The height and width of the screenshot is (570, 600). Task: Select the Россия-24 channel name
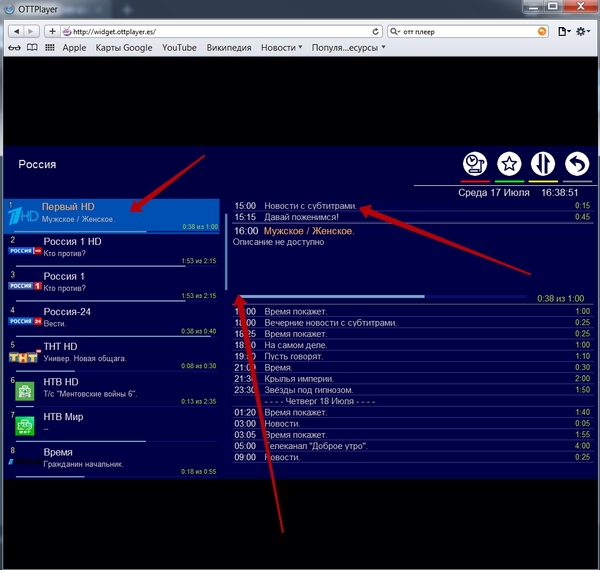click(x=67, y=312)
